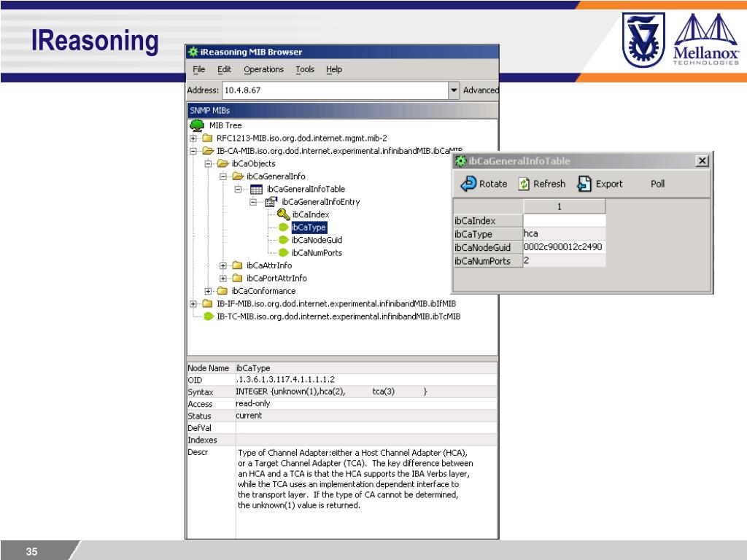
Task: Click the Refresh button label
Action: 549,184
